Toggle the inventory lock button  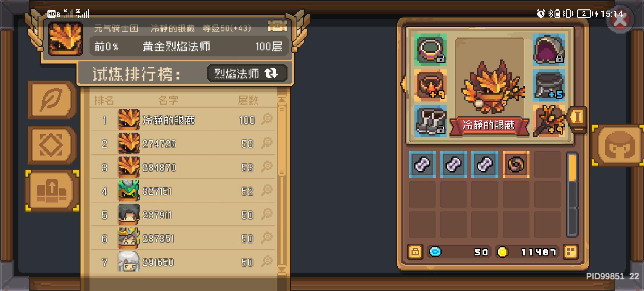point(415,252)
